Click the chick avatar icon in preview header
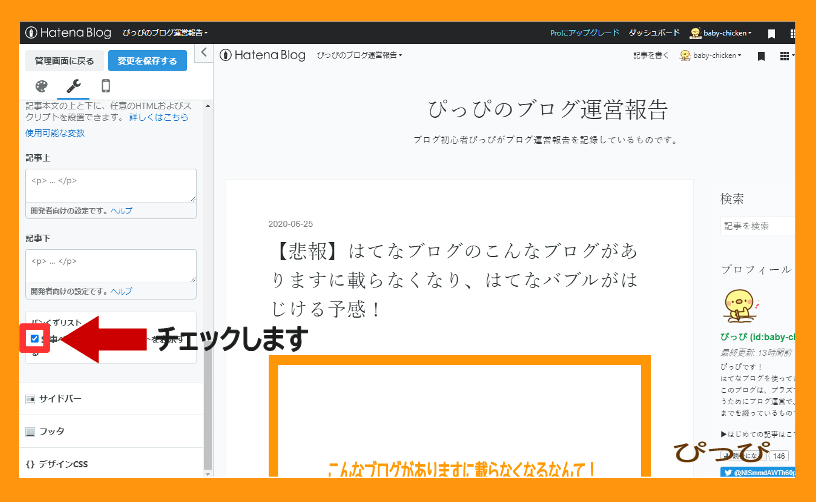Image resolution: width=816 pixels, height=502 pixels. pyautogui.click(x=685, y=56)
